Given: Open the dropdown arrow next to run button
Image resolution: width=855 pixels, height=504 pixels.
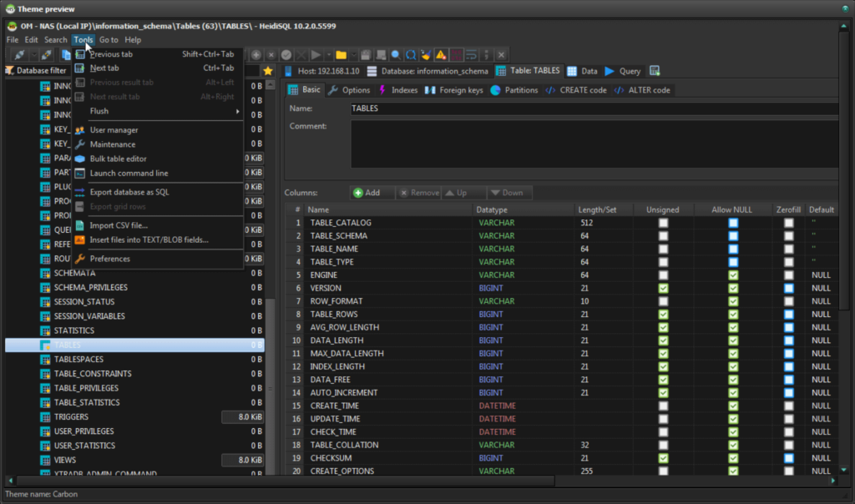Looking at the screenshot, I should pyautogui.click(x=328, y=55).
